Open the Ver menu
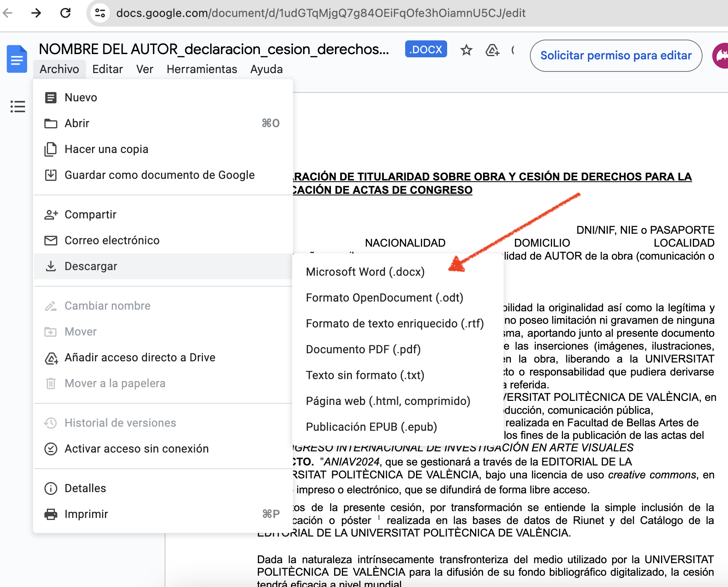Screen dimensions: 728x587 pos(144,69)
